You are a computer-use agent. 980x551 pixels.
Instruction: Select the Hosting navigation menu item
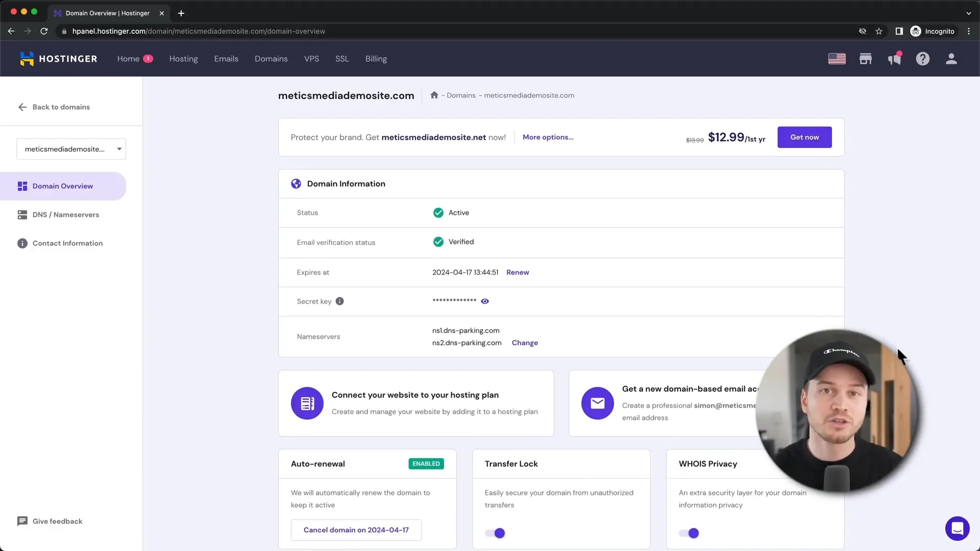coord(183,59)
